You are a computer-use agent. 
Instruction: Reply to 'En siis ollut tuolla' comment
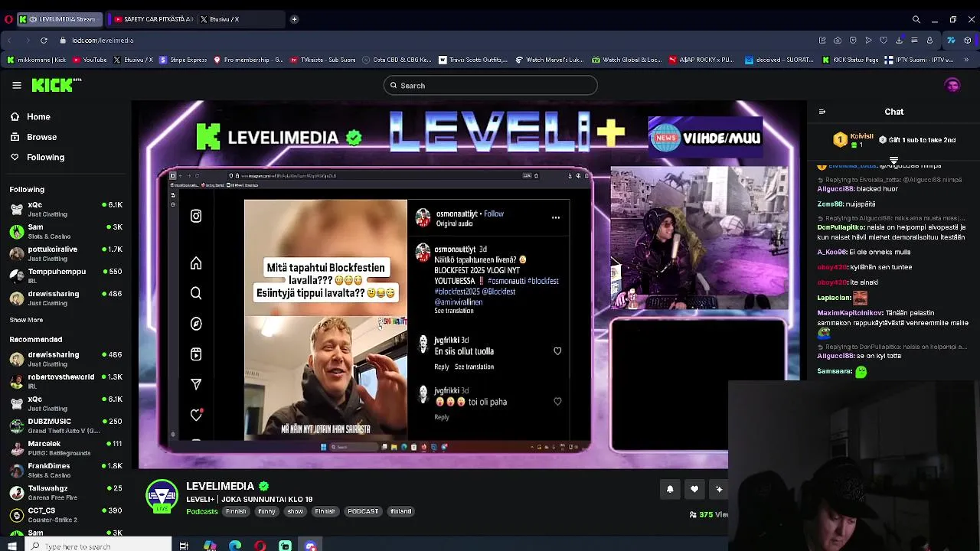[x=442, y=367]
